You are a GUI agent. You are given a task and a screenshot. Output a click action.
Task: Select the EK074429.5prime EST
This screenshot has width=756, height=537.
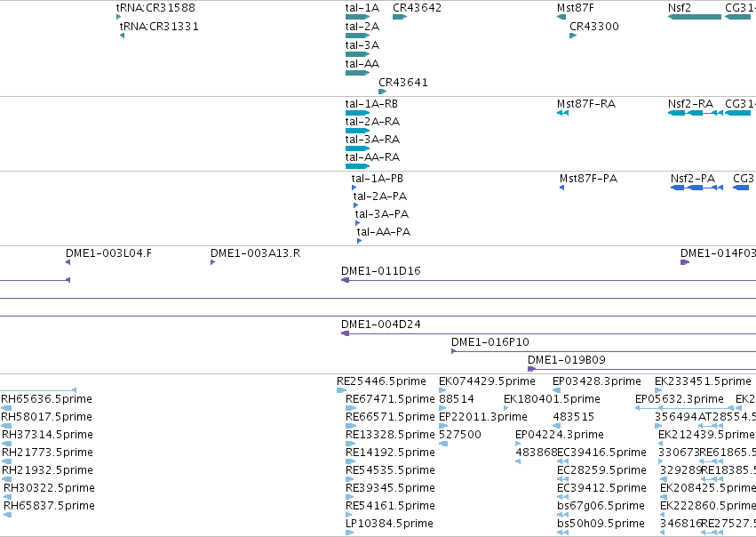(x=442, y=391)
